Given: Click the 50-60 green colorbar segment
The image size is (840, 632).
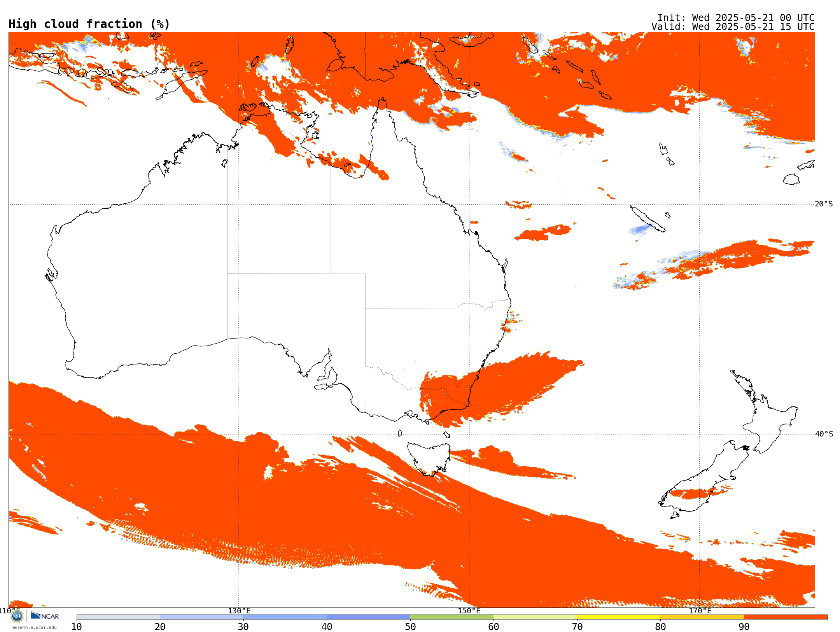Looking at the screenshot, I should click(x=452, y=617).
